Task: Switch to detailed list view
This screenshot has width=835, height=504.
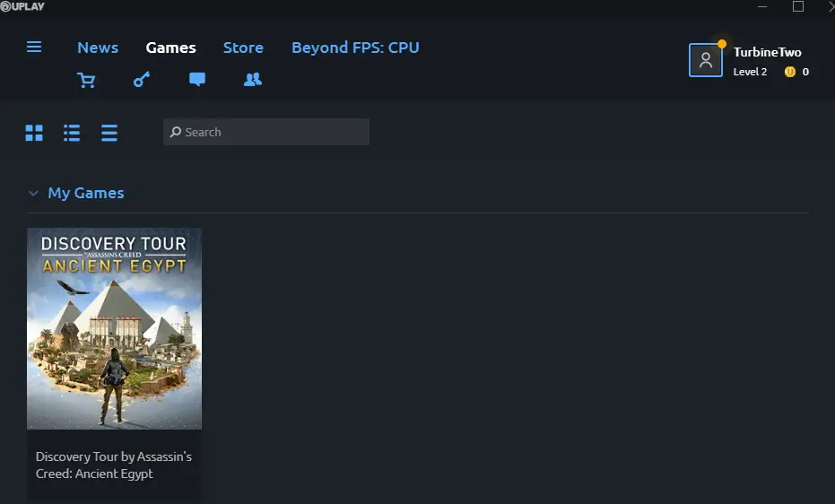Action: coord(72,133)
